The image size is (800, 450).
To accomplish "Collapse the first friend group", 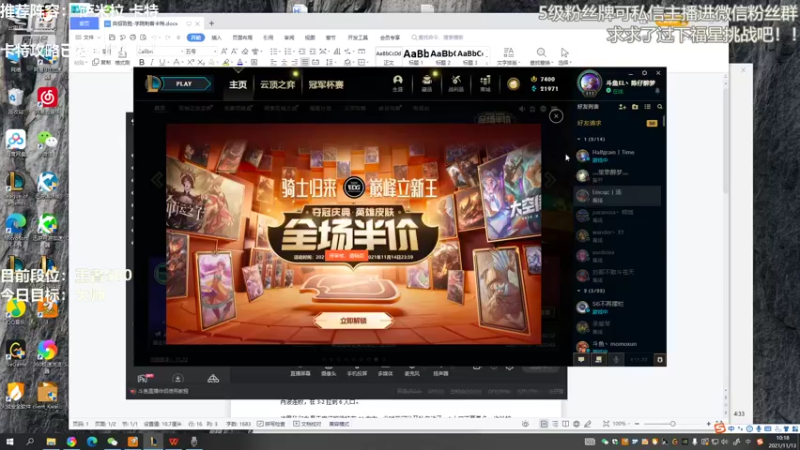I will tap(579, 139).
